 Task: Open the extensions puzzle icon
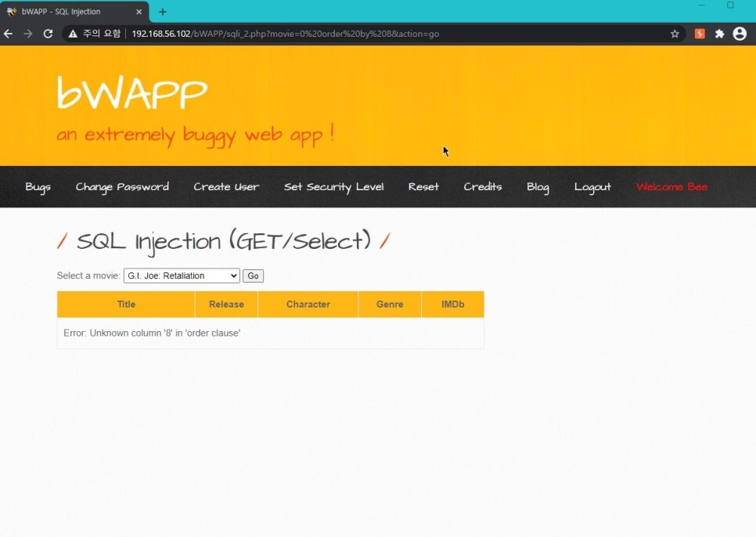[x=719, y=34]
